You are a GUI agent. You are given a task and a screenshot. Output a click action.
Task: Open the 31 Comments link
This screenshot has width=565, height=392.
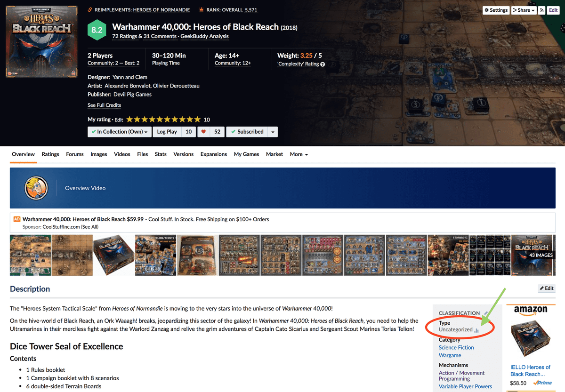pyautogui.click(x=159, y=36)
